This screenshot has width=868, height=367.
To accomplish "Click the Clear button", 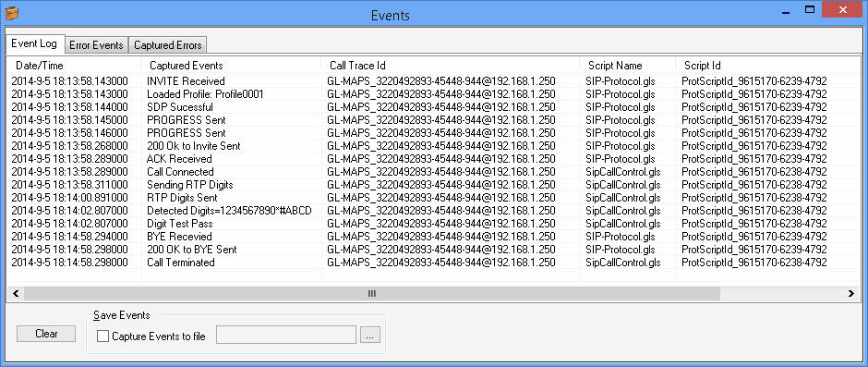I will tap(46, 334).
